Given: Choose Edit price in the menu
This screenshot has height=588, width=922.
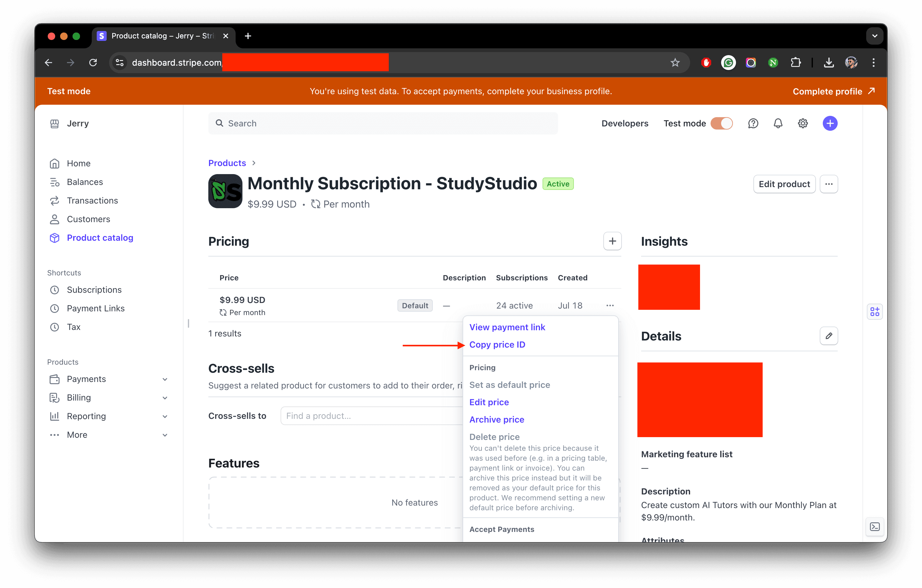Looking at the screenshot, I should [x=489, y=402].
